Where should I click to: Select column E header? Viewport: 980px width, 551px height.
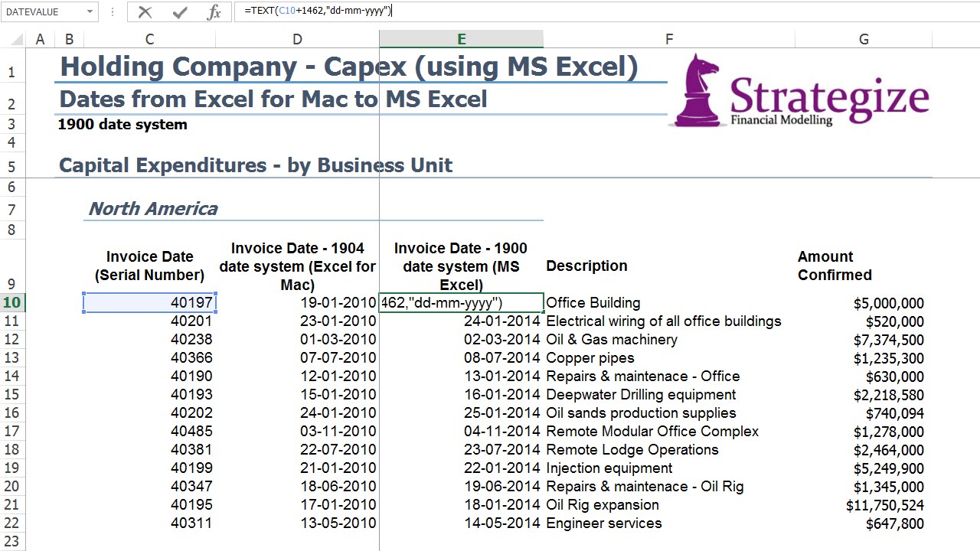[461, 40]
